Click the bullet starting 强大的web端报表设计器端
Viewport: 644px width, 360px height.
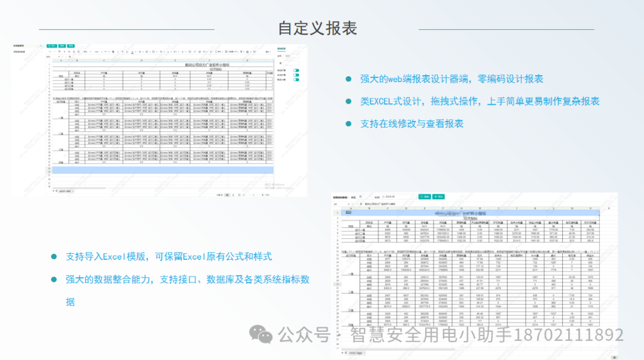[x=452, y=79]
